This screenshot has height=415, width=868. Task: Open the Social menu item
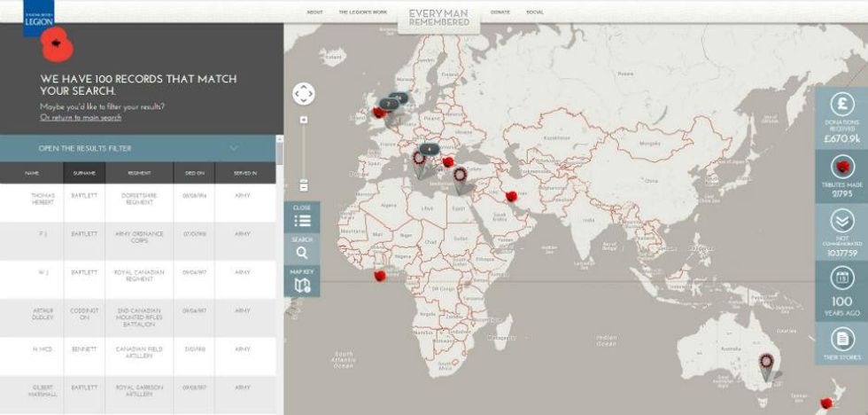(535, 12)
